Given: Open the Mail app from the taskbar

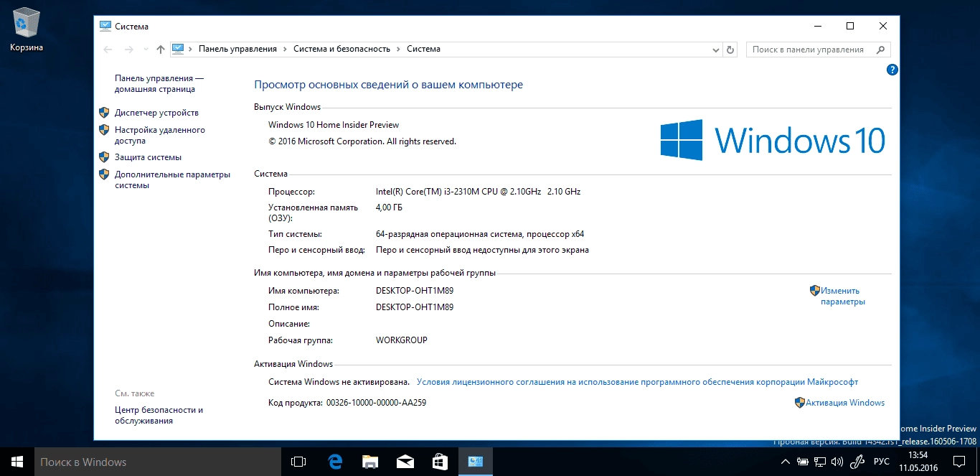Looking at the screenshot, I should [405, 462].
